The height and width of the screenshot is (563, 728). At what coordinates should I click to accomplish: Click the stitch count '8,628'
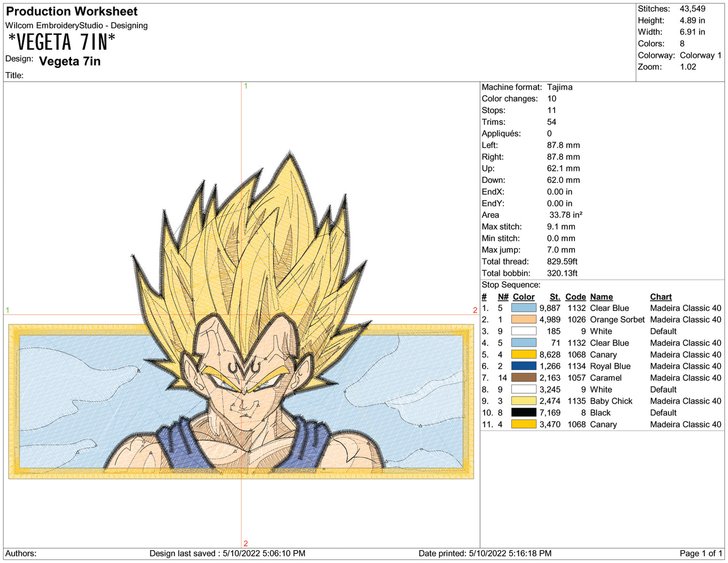click(550, 354)
